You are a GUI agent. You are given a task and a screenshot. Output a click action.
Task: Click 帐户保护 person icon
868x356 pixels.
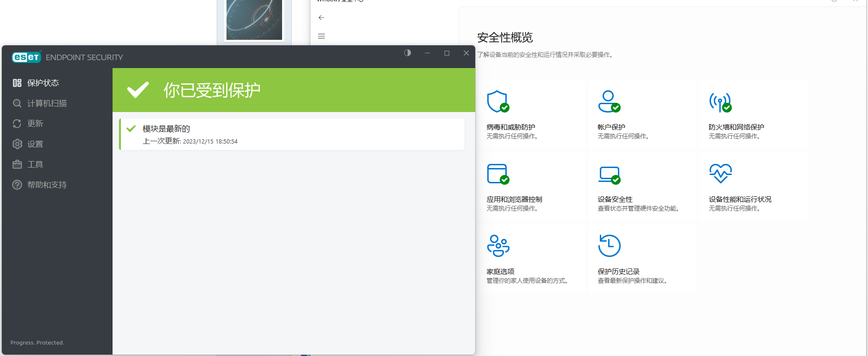pos(609,101)
